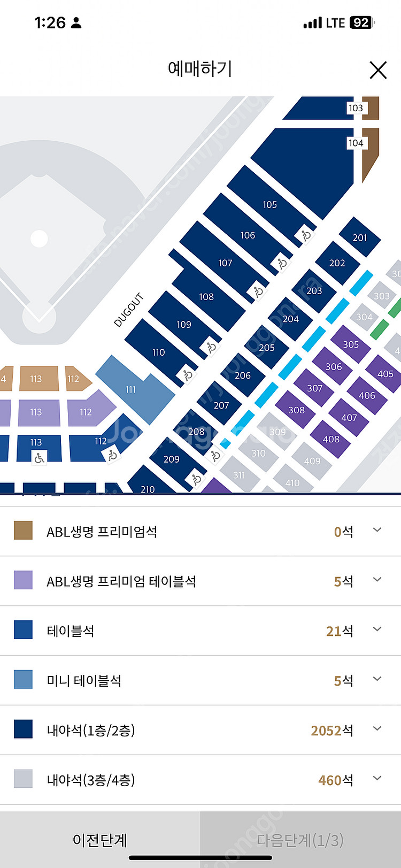Expand the ABL생명 프리미엄석 row chevron

click(x=377, y=530)
